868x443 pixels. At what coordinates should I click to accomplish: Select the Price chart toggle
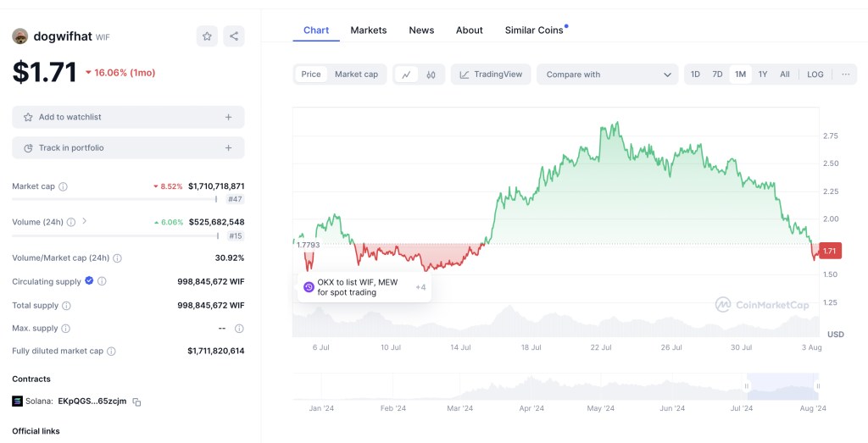[311, 75]
